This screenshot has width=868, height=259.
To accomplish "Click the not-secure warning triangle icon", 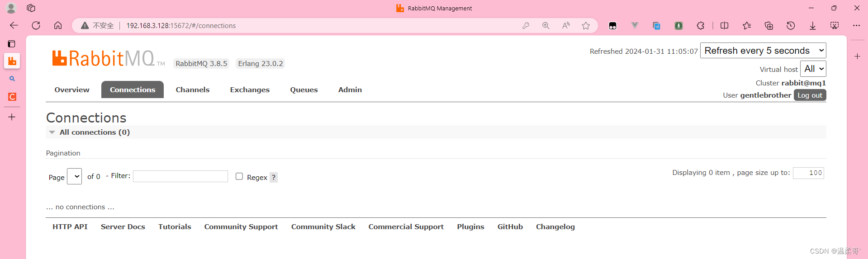I will 85,26.
